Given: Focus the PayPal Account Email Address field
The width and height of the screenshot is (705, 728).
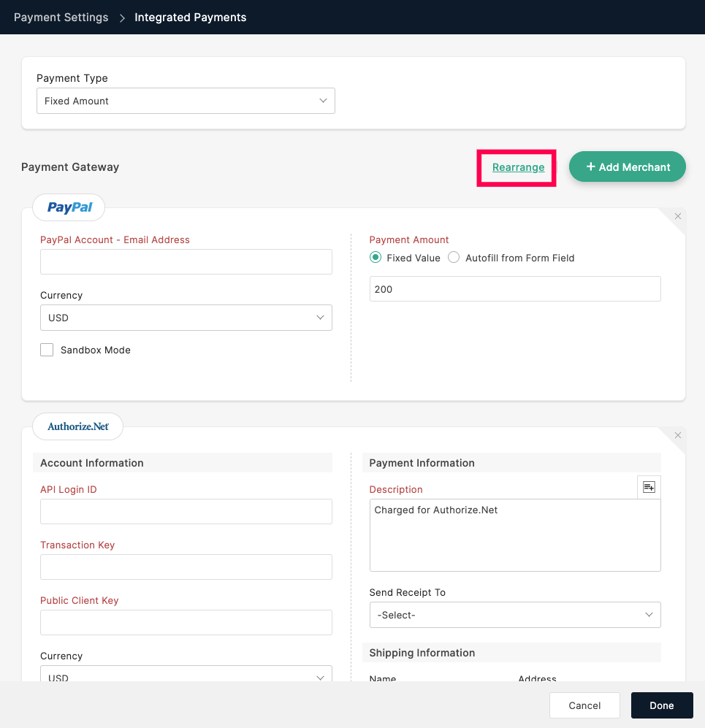Looking at the screenshot, I should click(186, 262).
